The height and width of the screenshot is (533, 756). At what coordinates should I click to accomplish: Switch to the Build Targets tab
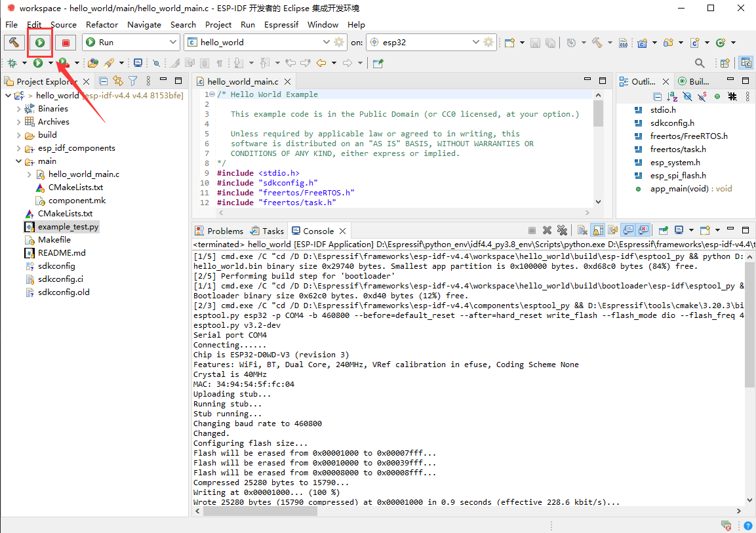694,81
